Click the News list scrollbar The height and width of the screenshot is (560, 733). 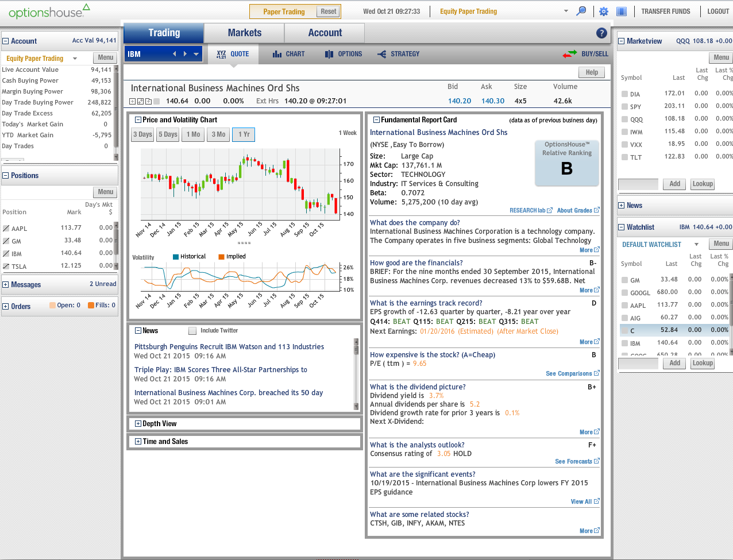(356, 374)
